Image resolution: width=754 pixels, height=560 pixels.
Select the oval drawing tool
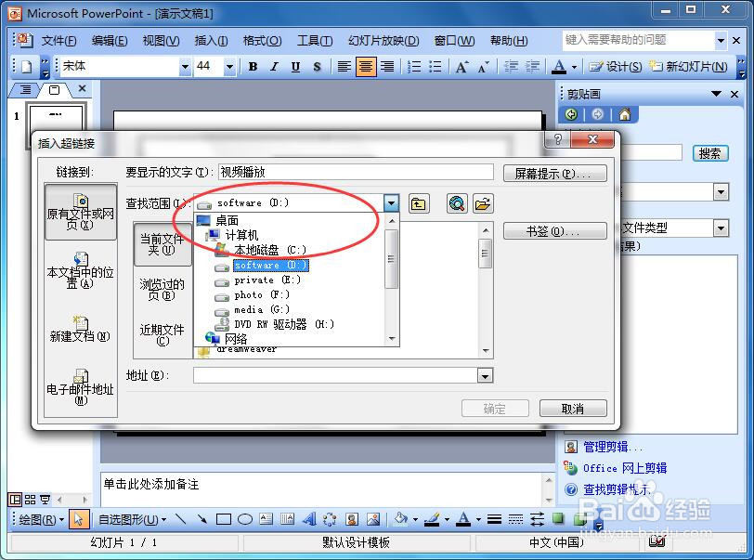[245, 519]
